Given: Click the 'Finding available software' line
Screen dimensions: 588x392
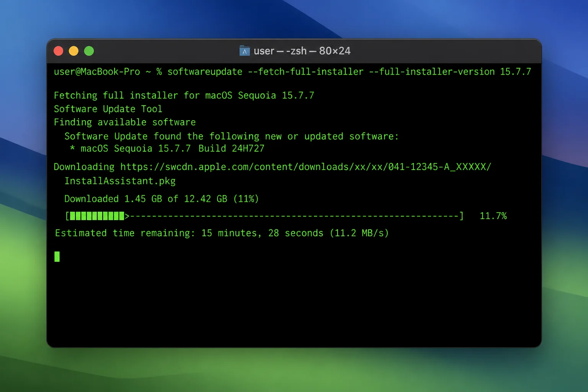Looking at the screenshot, I should point(125,122).
